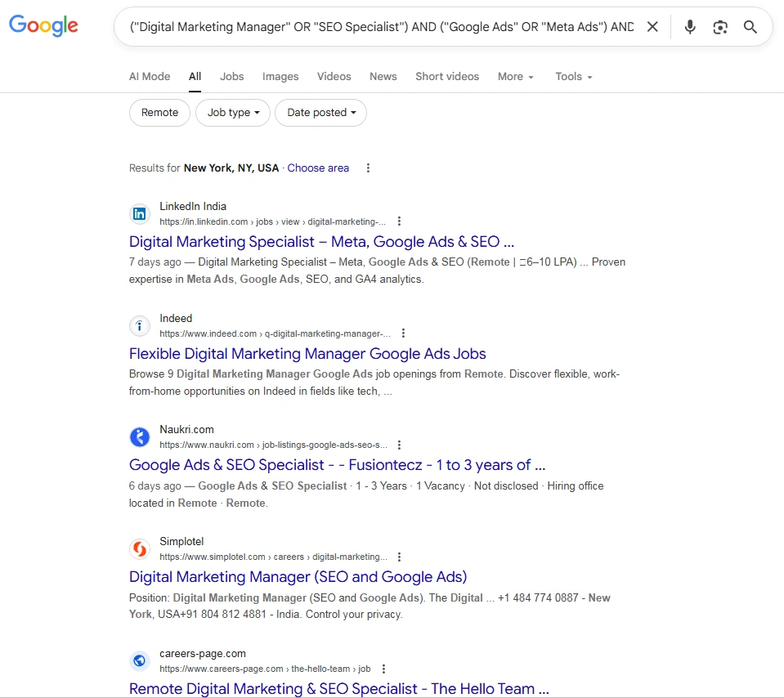
Task: Click the LinkedIn favicon on first result
Action: 139,213
